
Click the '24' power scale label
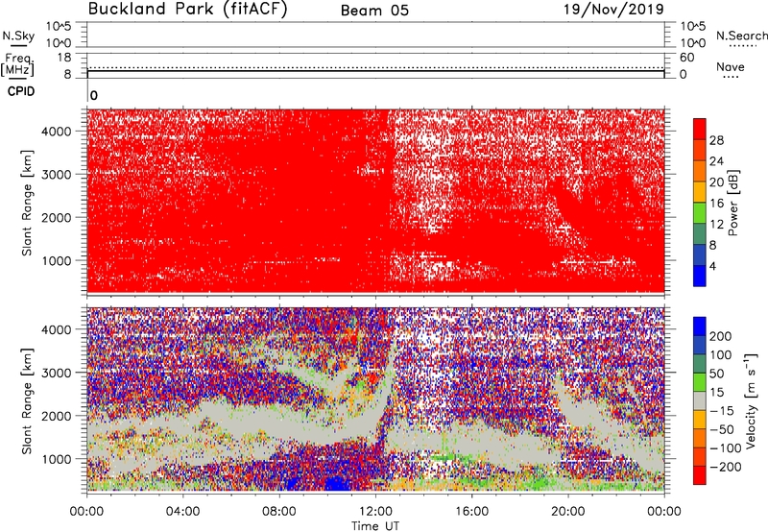[716, 161]
